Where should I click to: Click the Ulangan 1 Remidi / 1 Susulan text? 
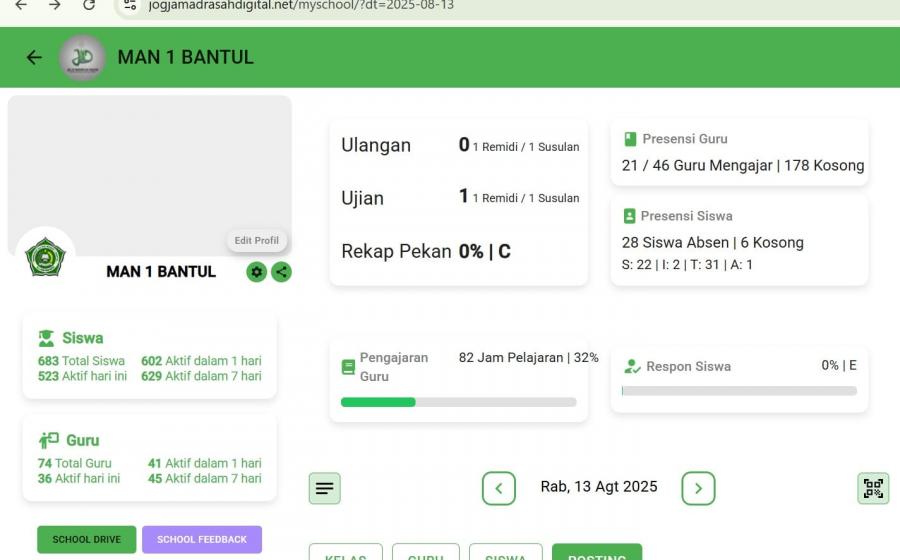(x=526, y=147)
